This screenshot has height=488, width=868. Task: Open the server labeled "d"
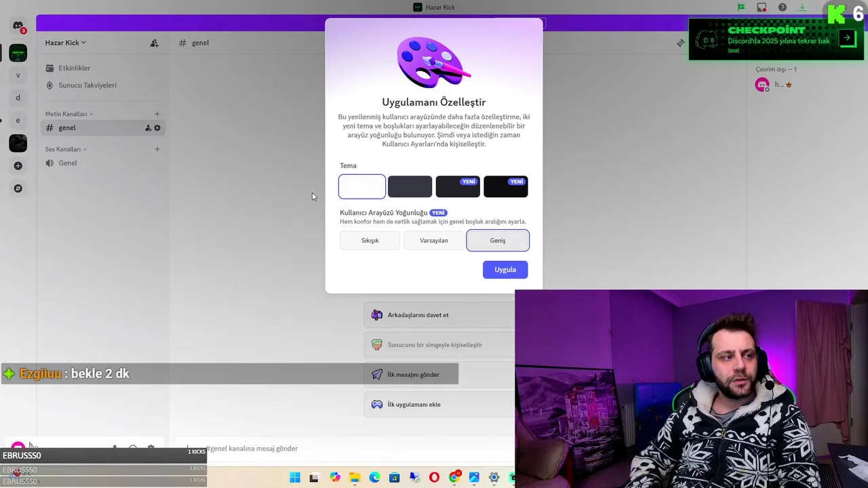tap(18, 98)
